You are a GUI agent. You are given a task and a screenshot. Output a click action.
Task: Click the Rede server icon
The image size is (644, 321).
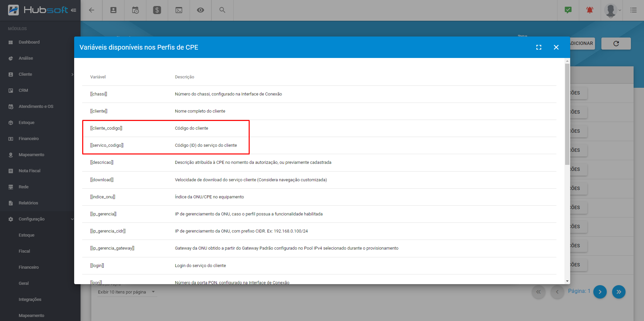pyautogui.click(x=11, y=187)
